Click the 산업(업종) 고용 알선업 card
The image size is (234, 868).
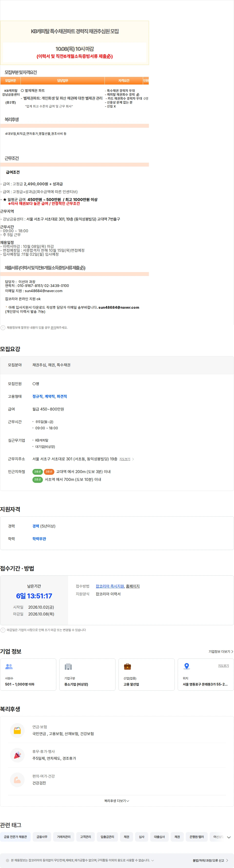coord(146,674)
